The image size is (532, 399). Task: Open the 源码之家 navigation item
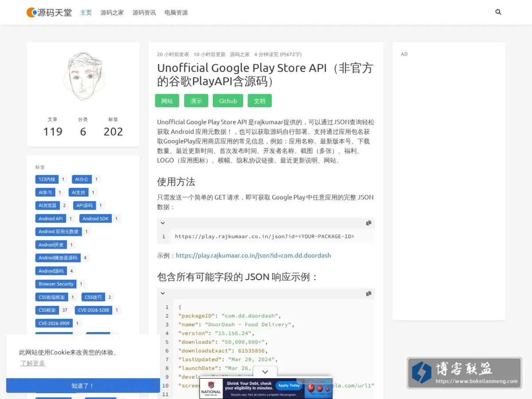(x=112, y=12)
